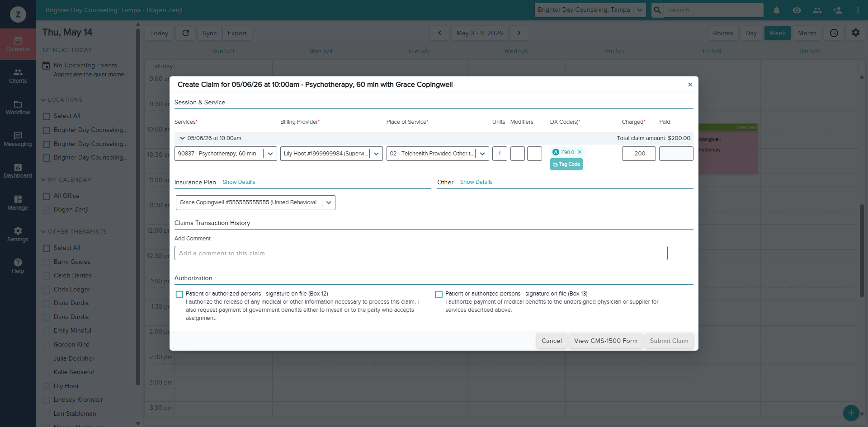Screen dimensions: 868x427
Task: Click the clock icon in calendar toolbar
Action: pos(834,33)
